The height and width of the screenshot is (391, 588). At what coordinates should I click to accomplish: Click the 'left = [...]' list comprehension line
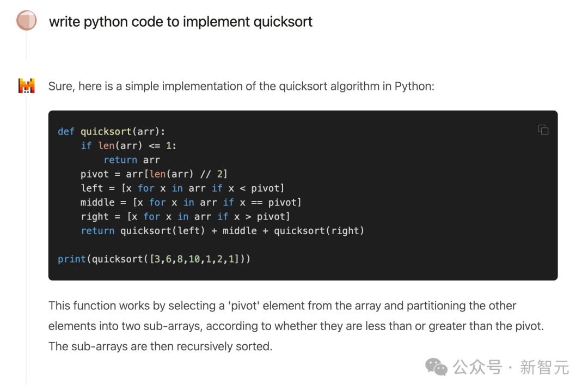click(182, 188)
